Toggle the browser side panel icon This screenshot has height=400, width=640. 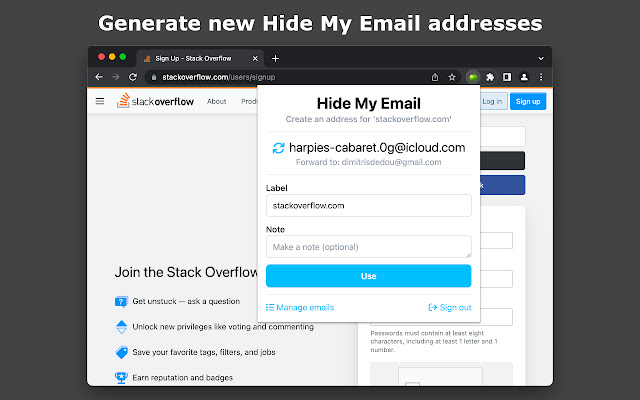507,77
